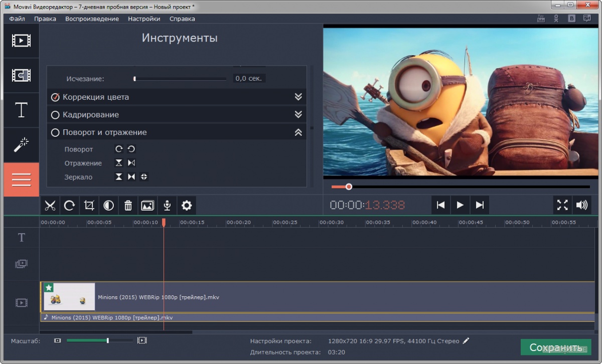The height and width of the screenshot is (364, 602).
Task: Open the transitions tab in sidebar
Action: (21, 75)
